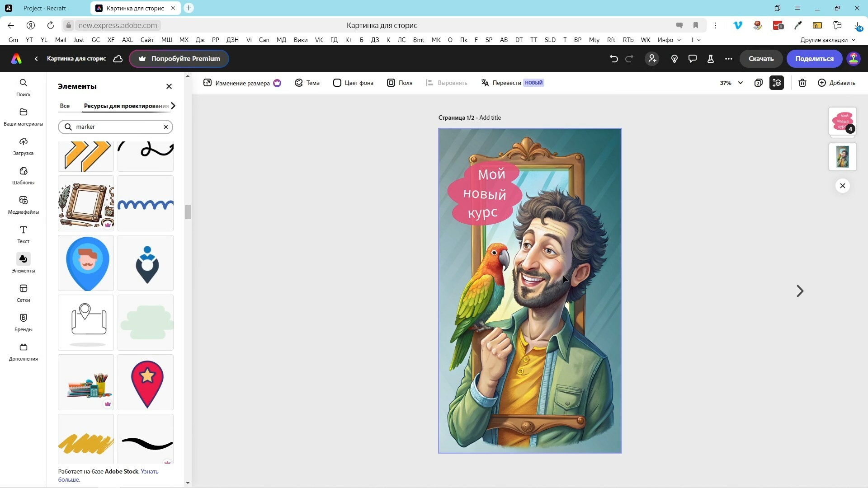Image resolution: width=868 pixels, height=488 pixels.
Task: Click the Скачать download button
Action: (x=761, y=59)
